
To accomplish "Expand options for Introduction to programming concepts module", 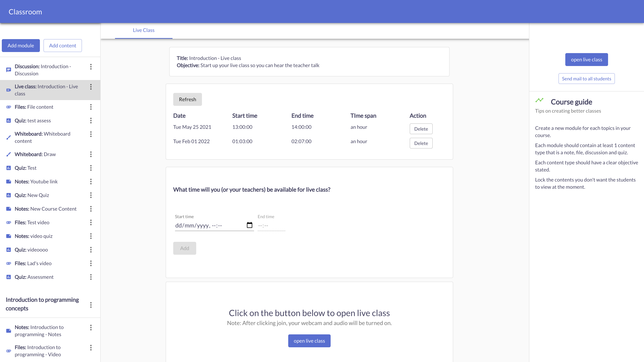I will 91,305.
